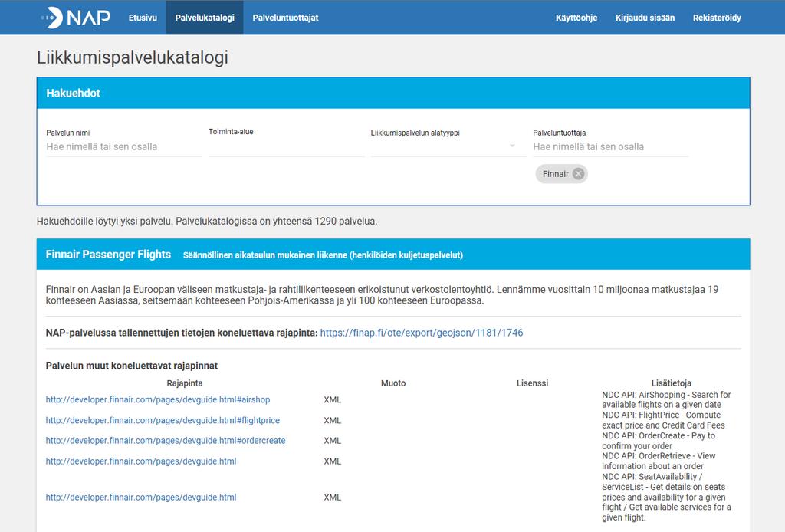
Task: Click XML format in airshop row
Action: [333, 400]
